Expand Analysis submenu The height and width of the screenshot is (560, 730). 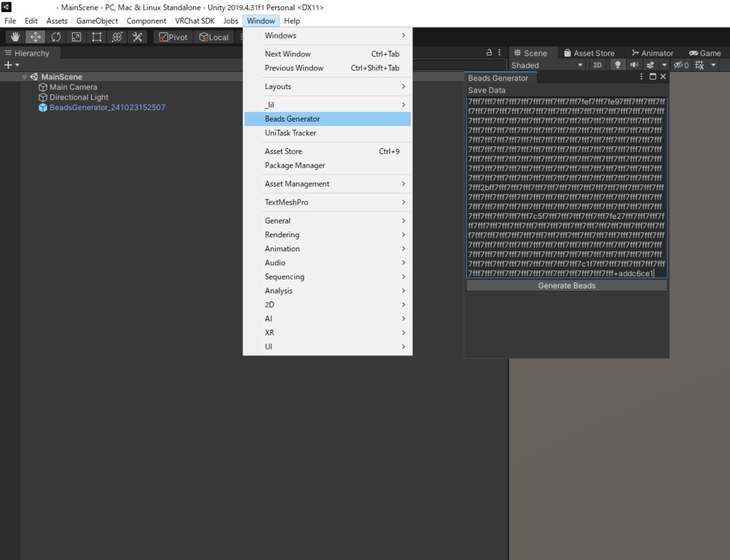[328, 291]
